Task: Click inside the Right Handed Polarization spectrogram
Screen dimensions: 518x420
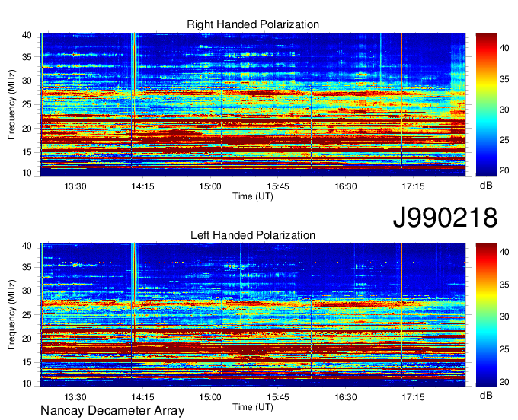Action: (253, 104)
